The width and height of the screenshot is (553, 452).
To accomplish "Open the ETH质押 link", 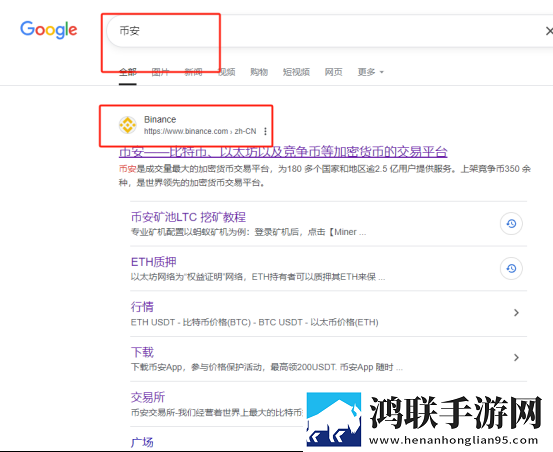I will (153, 262).
